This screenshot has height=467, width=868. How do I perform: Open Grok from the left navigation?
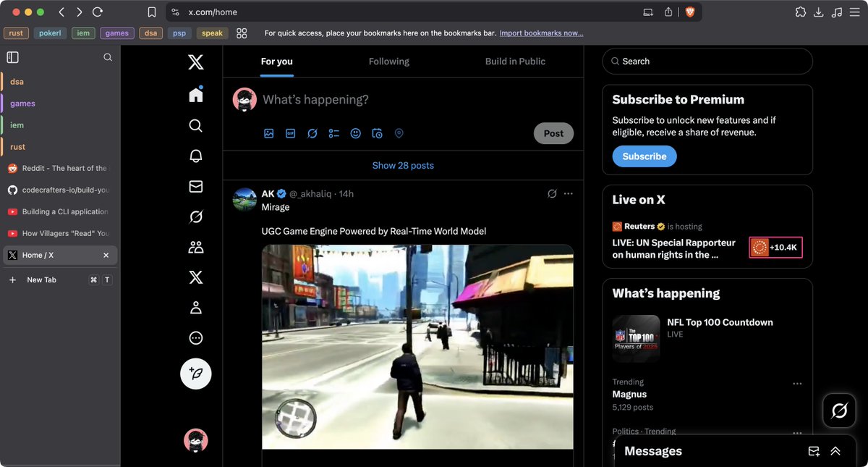[195, 216]
